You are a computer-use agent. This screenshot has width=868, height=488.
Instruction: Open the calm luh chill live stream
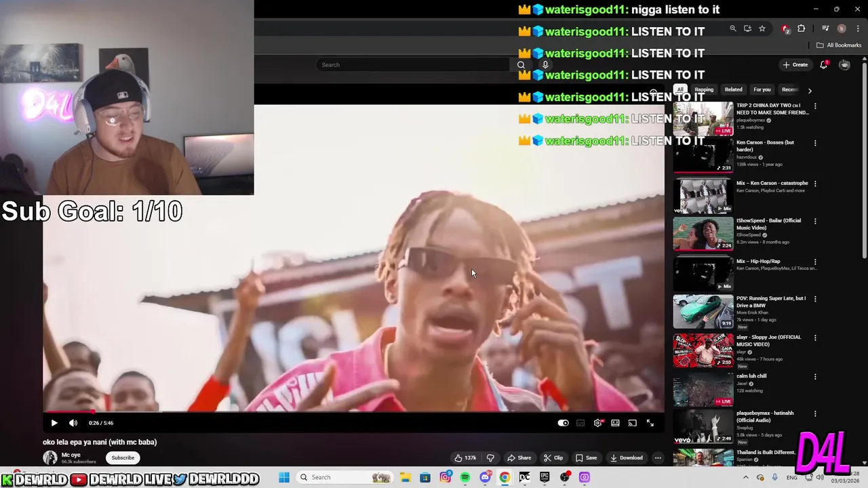pos(703,389)
